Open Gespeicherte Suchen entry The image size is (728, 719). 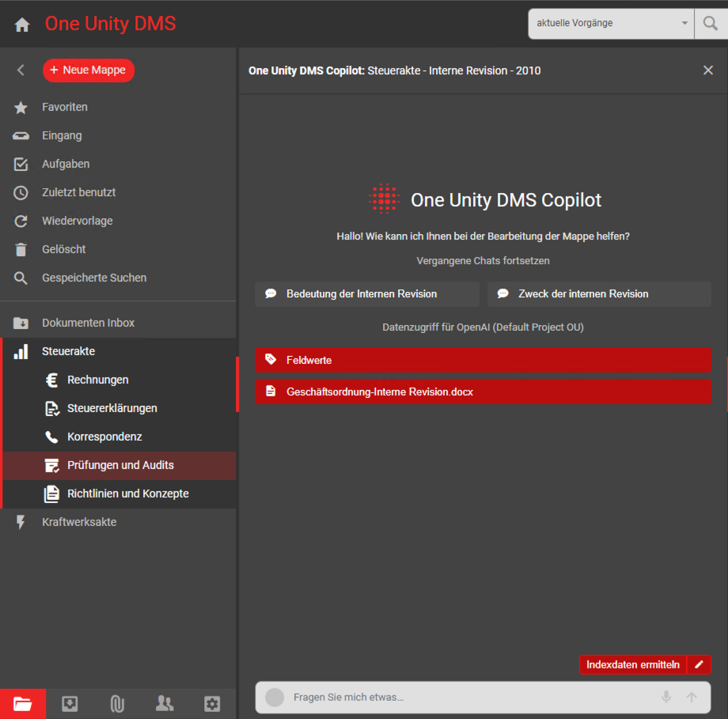pos(118,278)
